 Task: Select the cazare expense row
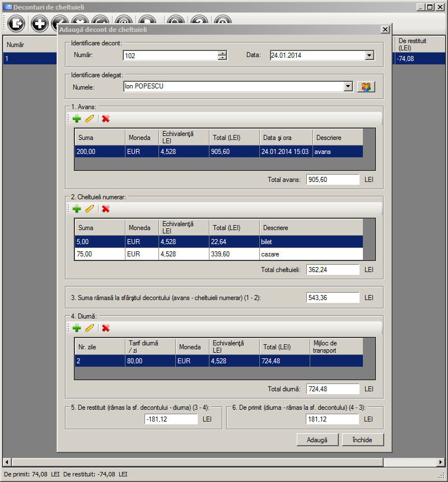tap(218, 254)
